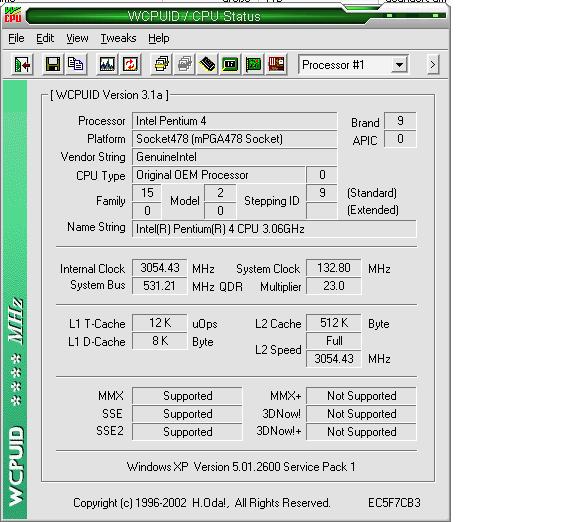Click the 'WCPUID / CPU Status' title bar
This screenshot has width=576, height=522.
[x=194, y=16]
